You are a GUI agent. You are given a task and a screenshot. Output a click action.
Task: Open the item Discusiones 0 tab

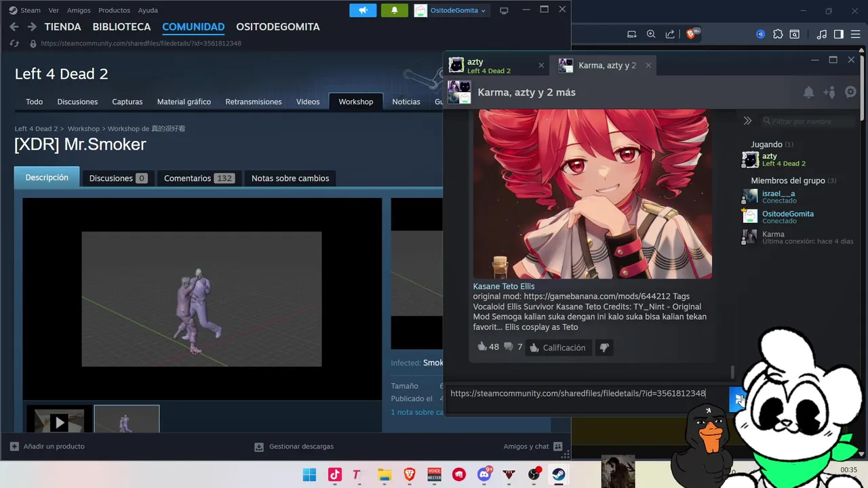[x=118, y=178]
